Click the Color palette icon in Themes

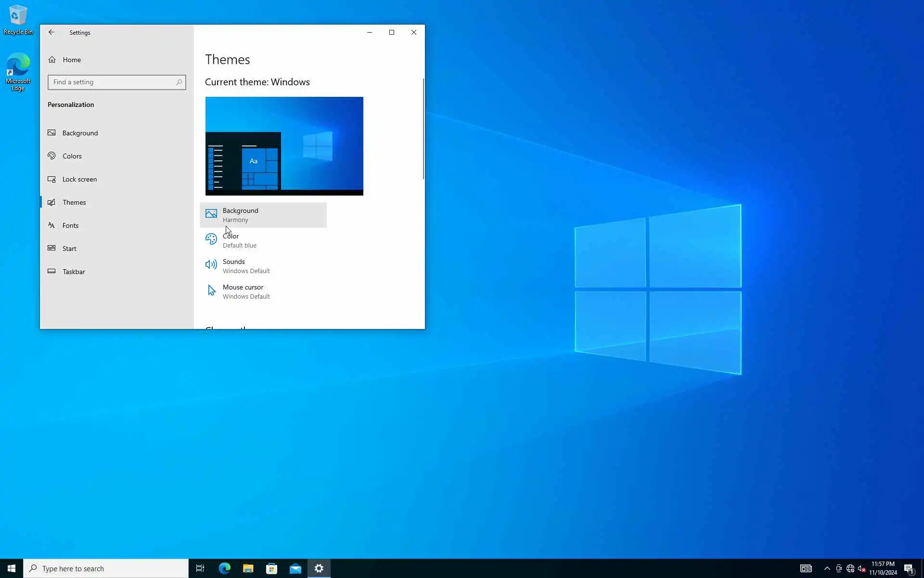tap(211, 239)
